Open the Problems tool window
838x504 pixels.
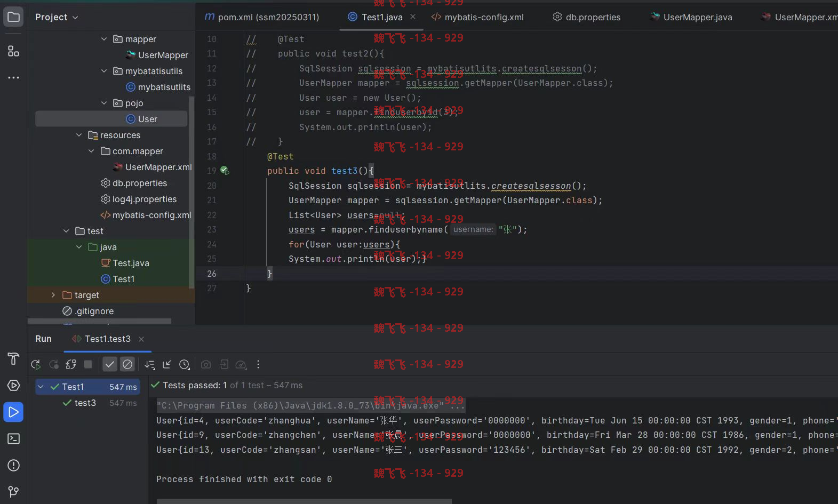tap(13, 465)
